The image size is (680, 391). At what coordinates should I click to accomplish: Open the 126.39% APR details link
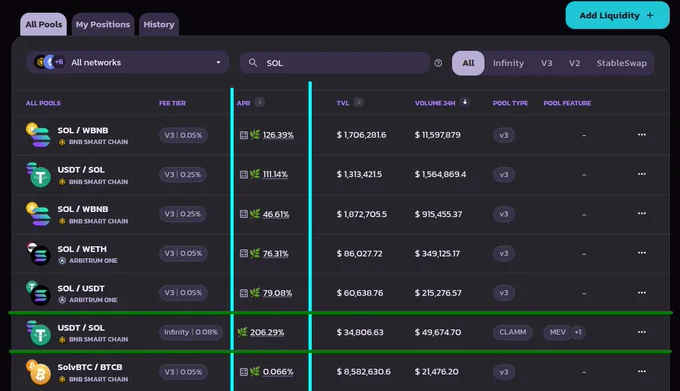(x=278, y=135)
